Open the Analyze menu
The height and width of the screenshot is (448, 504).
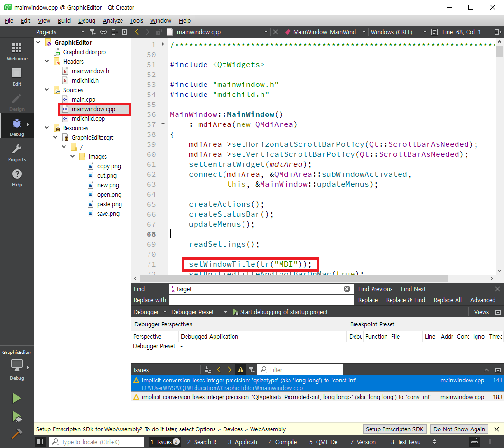point(113,20)
